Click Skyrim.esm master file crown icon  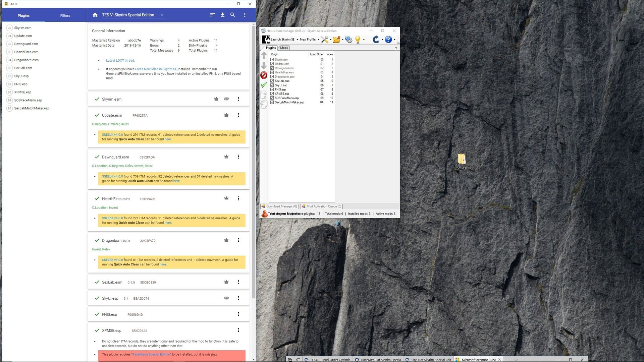216,99
